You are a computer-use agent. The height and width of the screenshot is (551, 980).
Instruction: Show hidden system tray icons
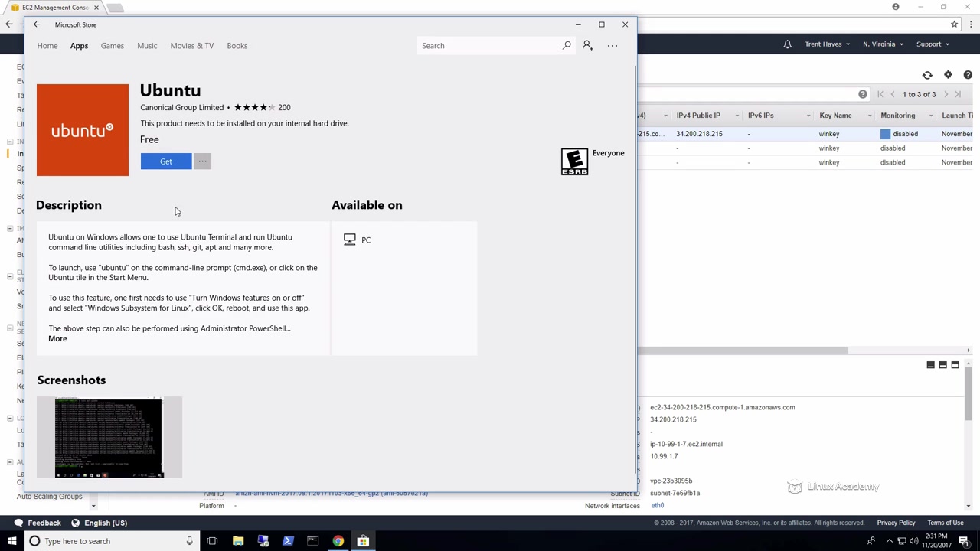(889, 541)
